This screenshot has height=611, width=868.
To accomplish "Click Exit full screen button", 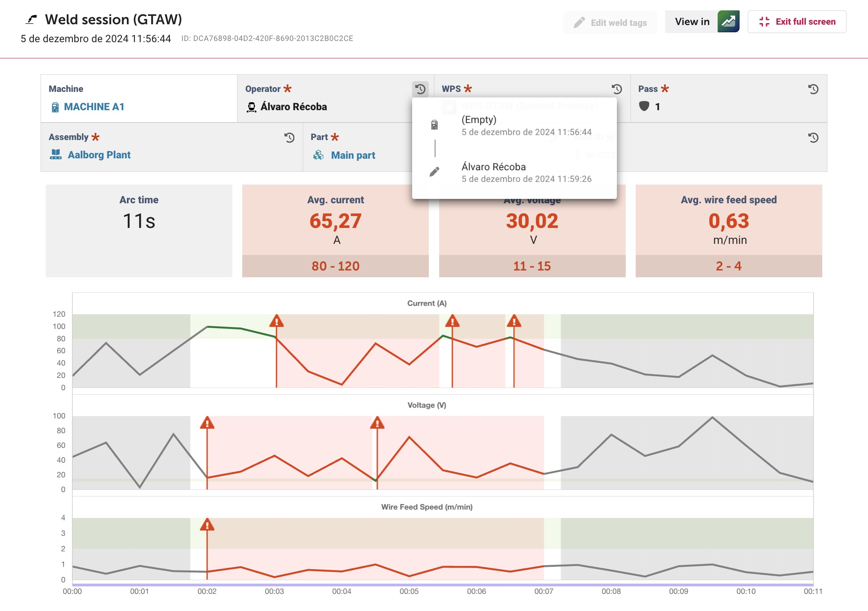I will [797, 21].
